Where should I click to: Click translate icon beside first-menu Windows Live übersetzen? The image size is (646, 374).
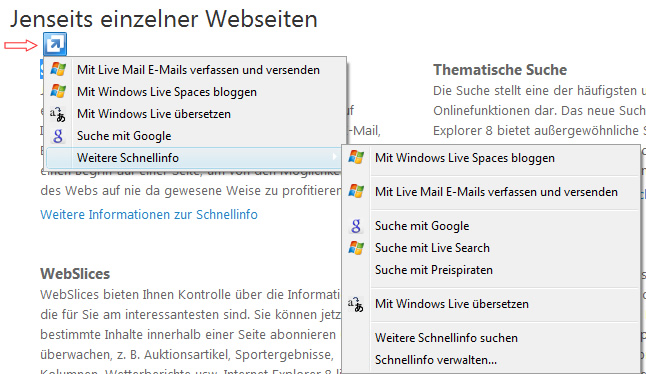pyautogui.click(x=58, y=114)
